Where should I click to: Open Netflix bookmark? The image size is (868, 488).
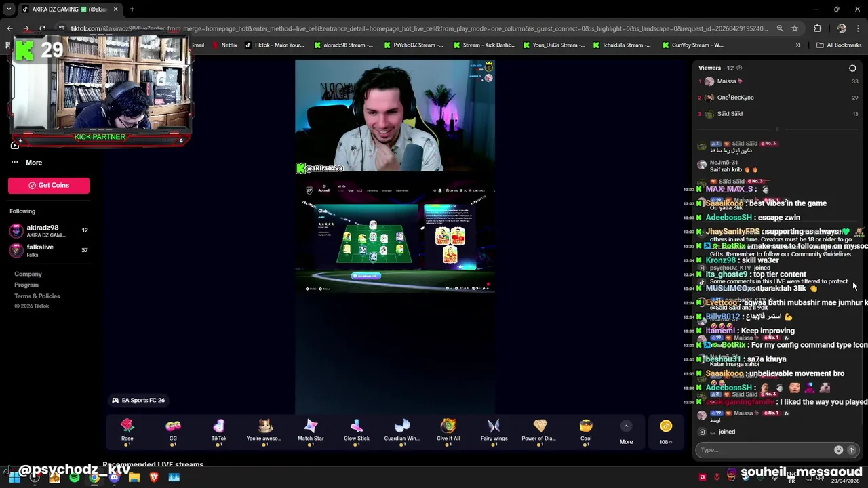tap(224, 45)
